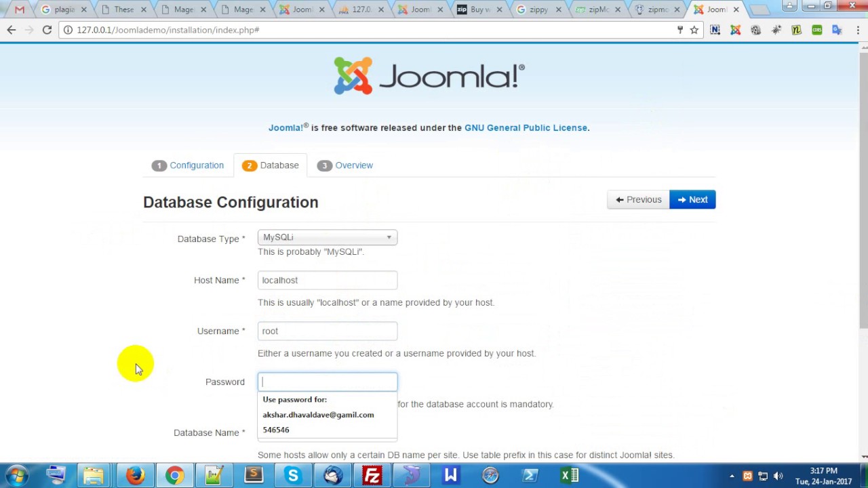
Task: Open Excel from taskbar
Action: pos(570,476)
